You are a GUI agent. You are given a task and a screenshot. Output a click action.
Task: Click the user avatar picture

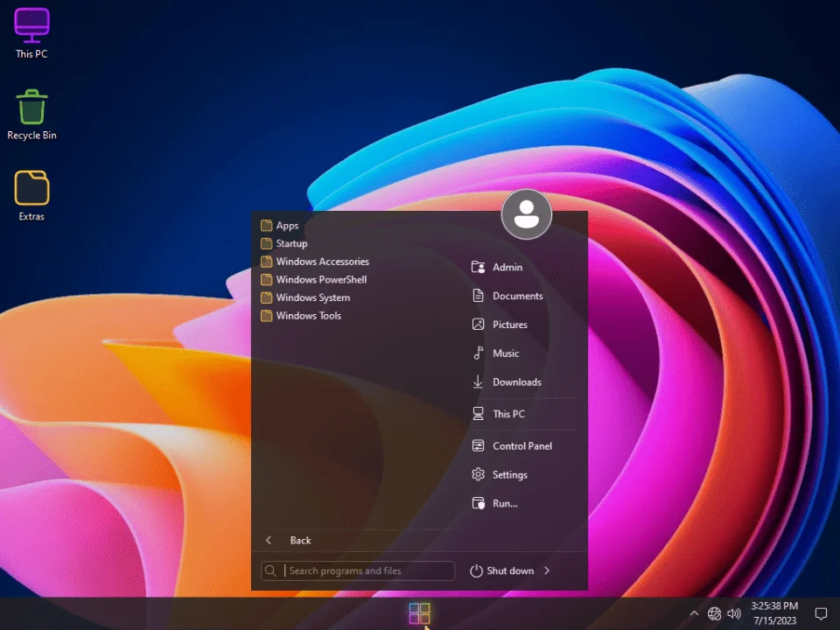[x=527, y=214]
